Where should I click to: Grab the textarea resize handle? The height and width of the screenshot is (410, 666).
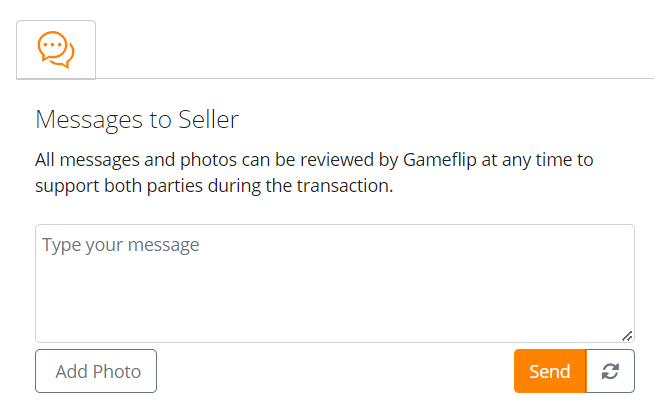coord(627,335)
